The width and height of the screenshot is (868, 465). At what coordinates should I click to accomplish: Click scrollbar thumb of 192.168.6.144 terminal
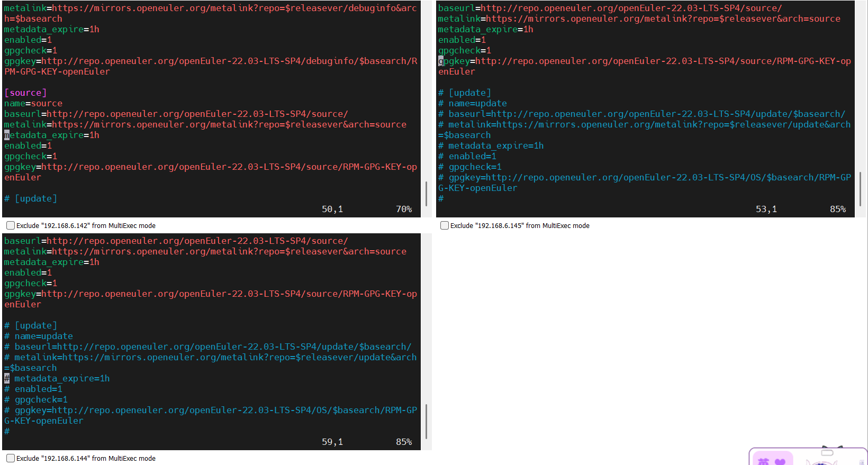tap(426, 422)
